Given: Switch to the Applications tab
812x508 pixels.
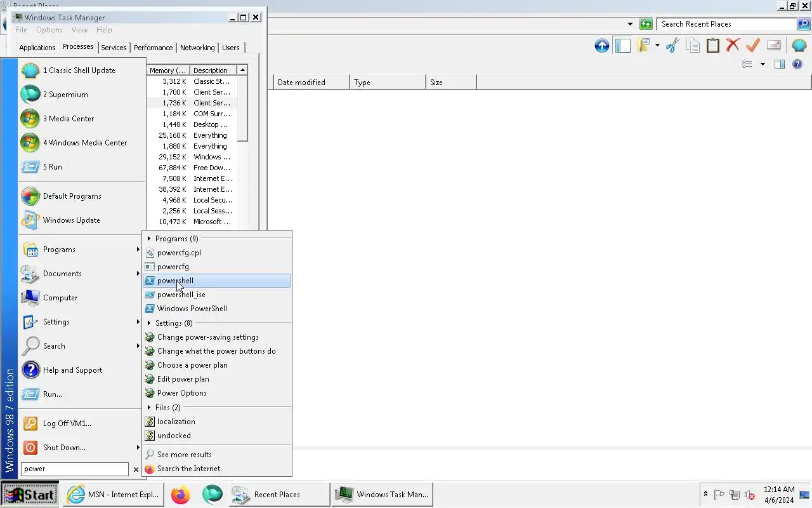Looking at the screenshot, I should [37, 48].
